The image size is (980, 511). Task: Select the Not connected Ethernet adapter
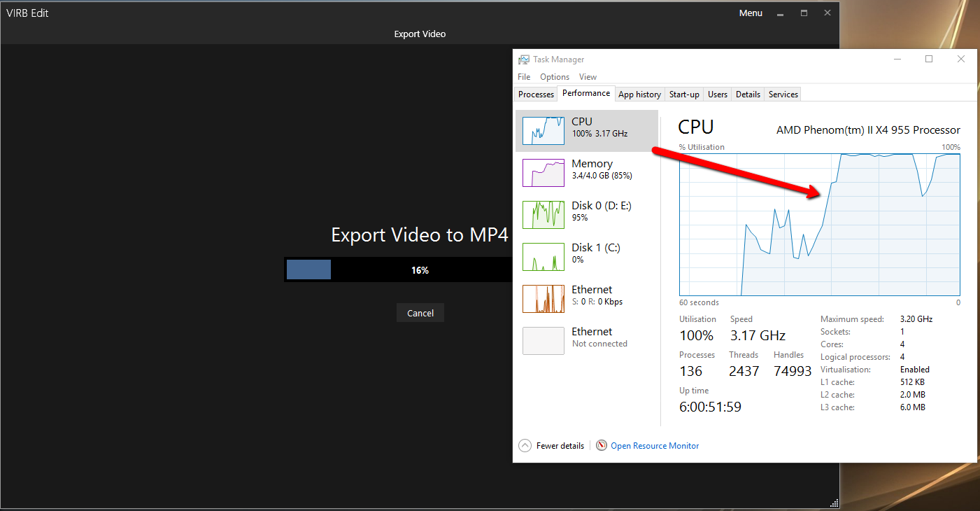[544, 341]
